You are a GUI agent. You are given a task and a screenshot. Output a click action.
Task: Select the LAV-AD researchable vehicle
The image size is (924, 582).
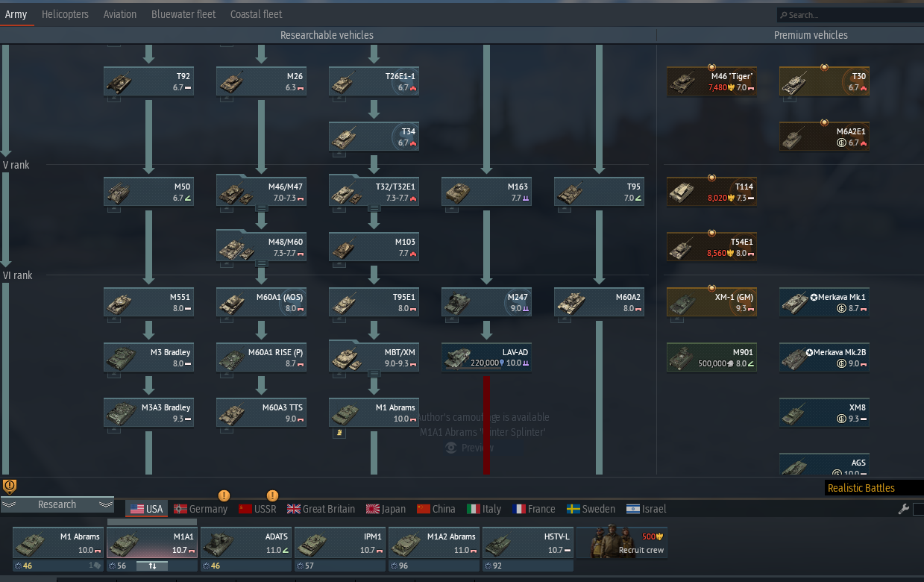[486, 357]
